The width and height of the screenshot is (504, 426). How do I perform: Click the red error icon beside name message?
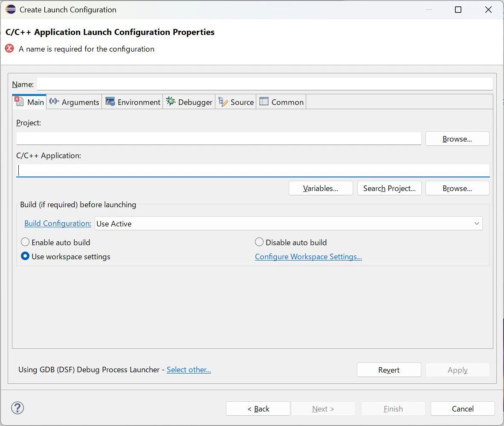9,48
